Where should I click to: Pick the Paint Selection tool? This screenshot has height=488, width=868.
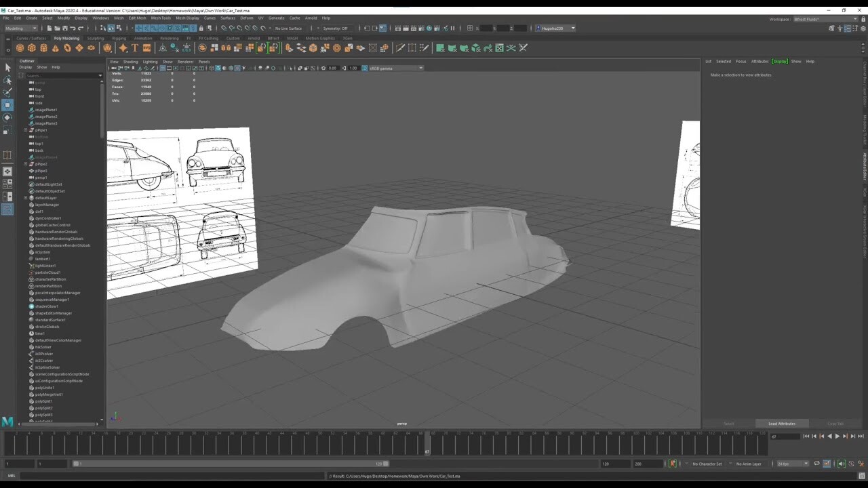tap(9, 92)
